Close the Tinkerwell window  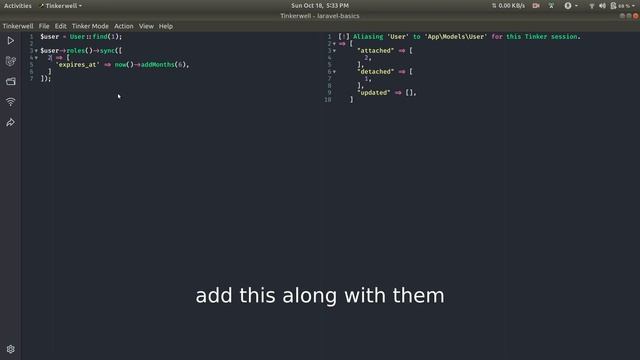(x=636, y=16)
